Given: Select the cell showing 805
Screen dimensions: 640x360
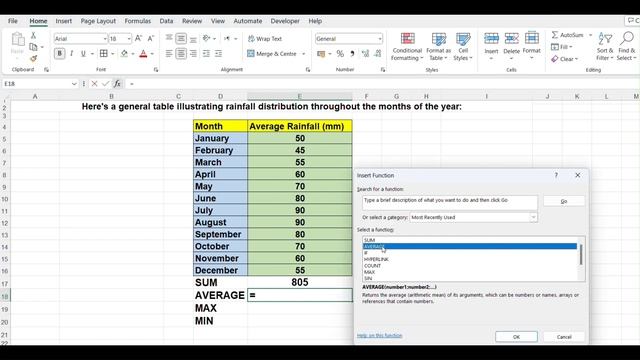Looking at the screenshot, I should pyautogui.click(x=300, y=282).
